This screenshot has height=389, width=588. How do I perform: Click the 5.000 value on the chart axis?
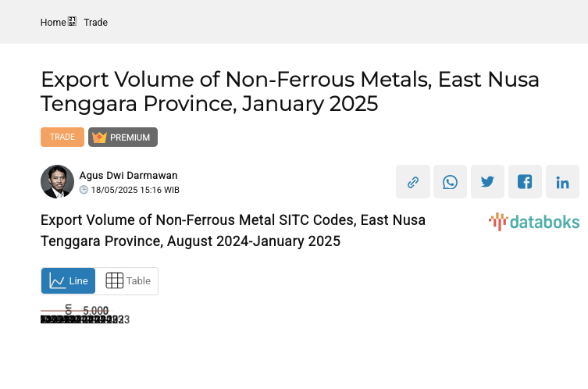click(95, 311)
